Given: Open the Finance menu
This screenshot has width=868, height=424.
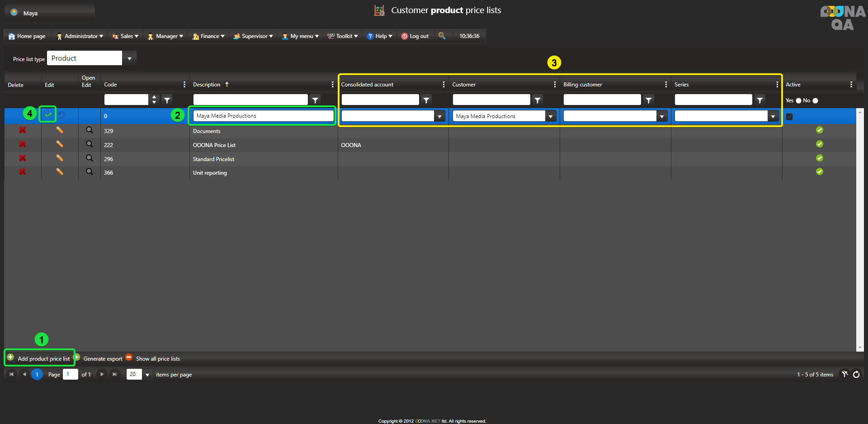Looking at the screenshot, I should coord(208,36).
